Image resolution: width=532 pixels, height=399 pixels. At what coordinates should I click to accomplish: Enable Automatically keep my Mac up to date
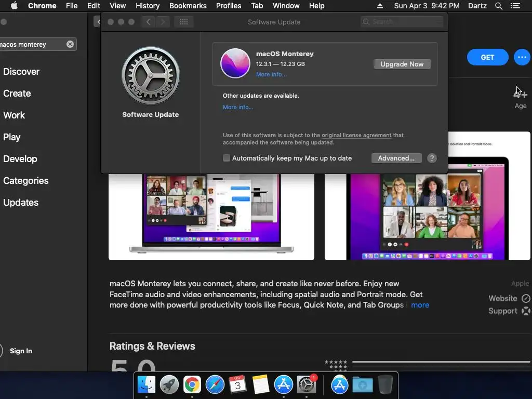point(227,158)
